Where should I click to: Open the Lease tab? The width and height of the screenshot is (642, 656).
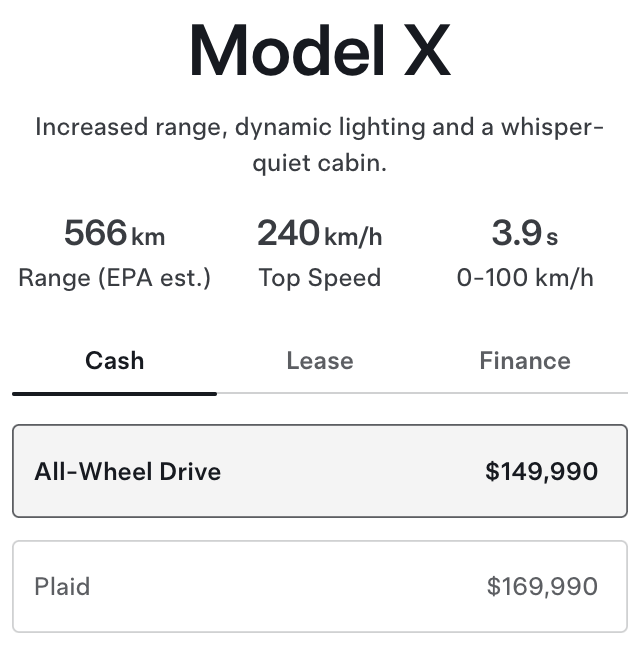[x=319, y=361]
